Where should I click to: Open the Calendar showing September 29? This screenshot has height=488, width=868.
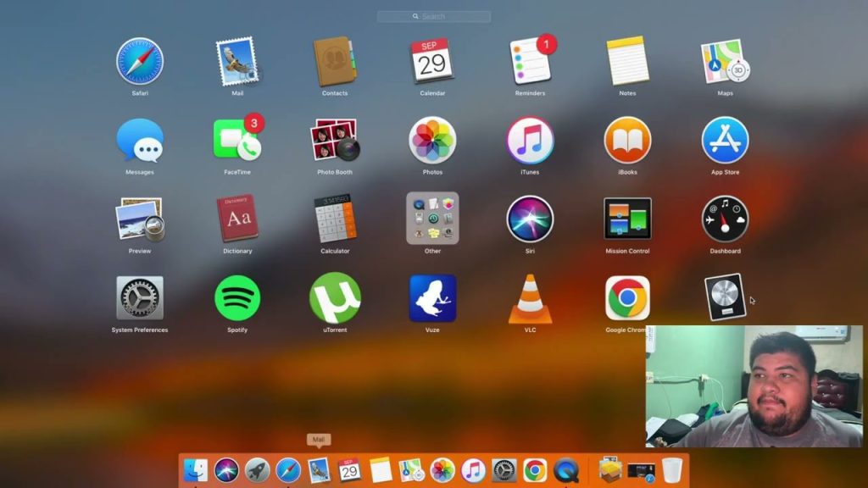[x=432, y=61]
